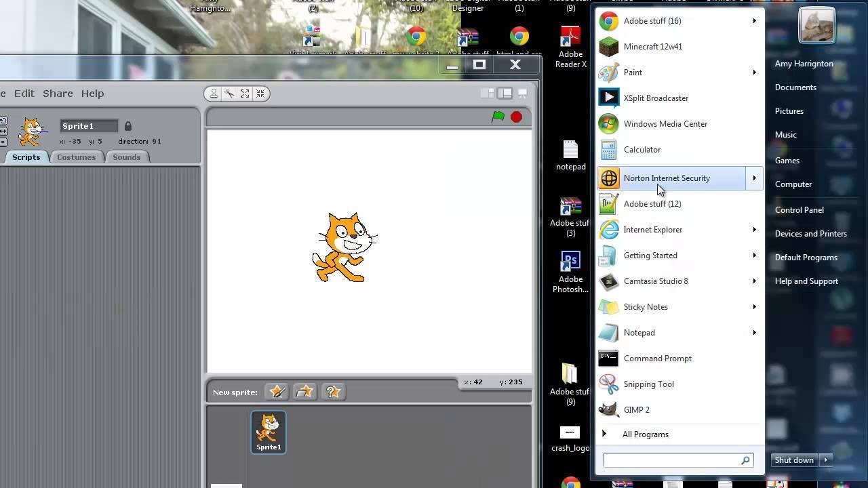Click the Sprite1 name field
Viewport: 868px width, 488px height.
click(x=89, y=126)
